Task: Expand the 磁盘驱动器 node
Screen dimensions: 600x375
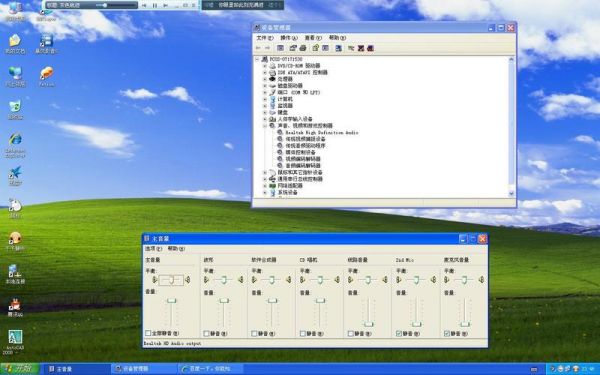Action: (265, 86)
